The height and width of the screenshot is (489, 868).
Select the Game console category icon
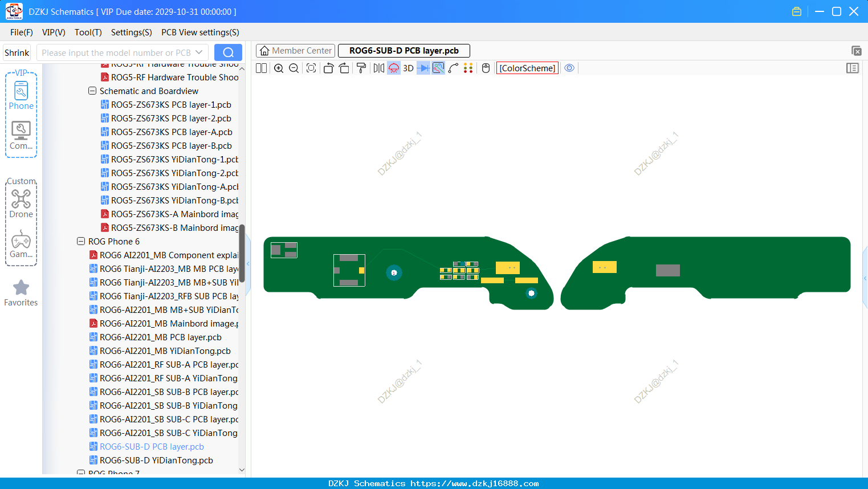click(21, 243)
